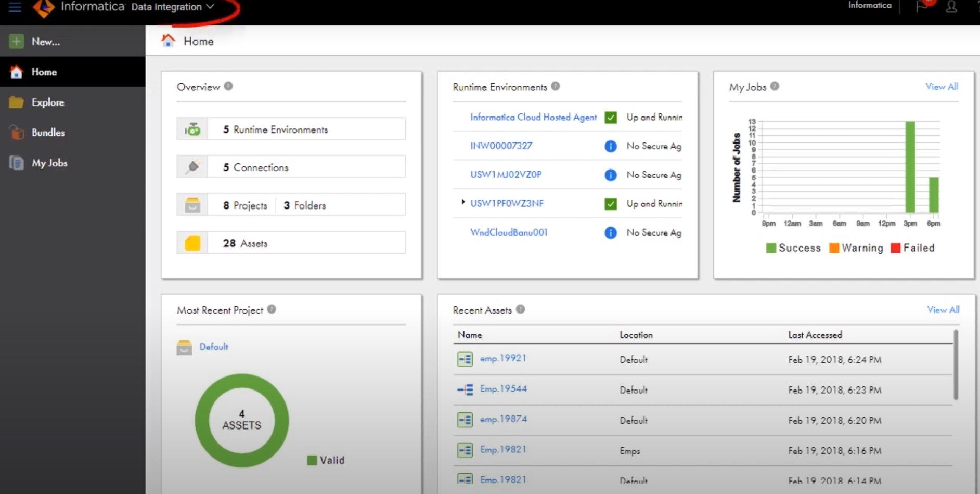This screenshot has height=494, width=980.
Task: Click View All in My Jobs panel
Action: point(941,86)
